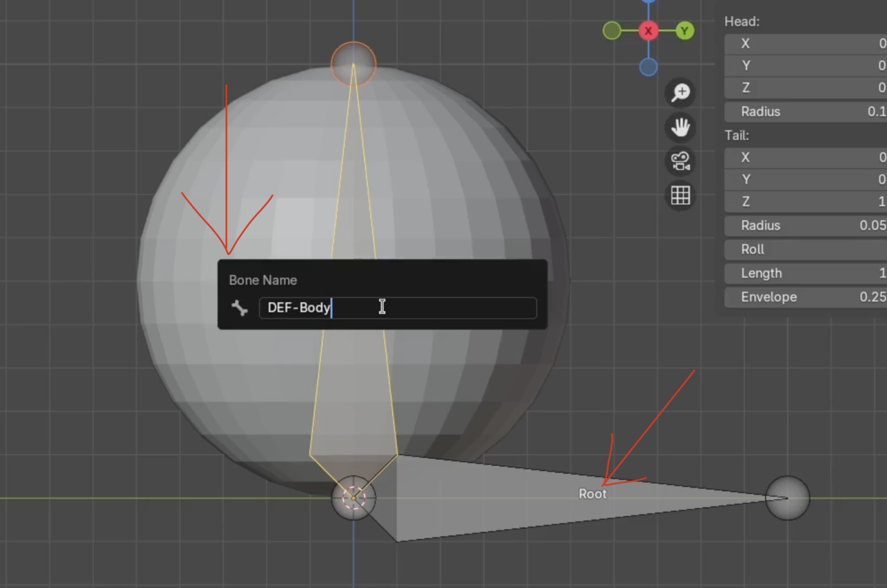Click the red X axis gizmo
Viewport: 887px width, 588px height.
tap(649, 30)
